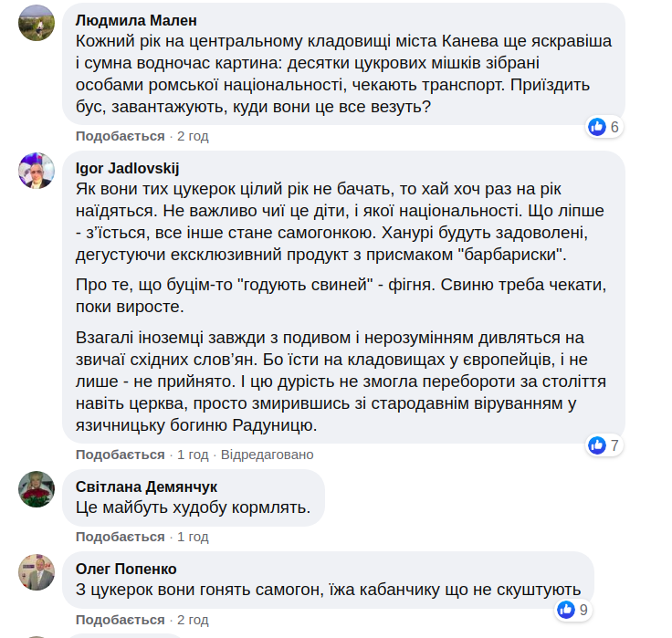
Task: Visit Світлана Демянчук's profile via name
Action: point(147,486)
